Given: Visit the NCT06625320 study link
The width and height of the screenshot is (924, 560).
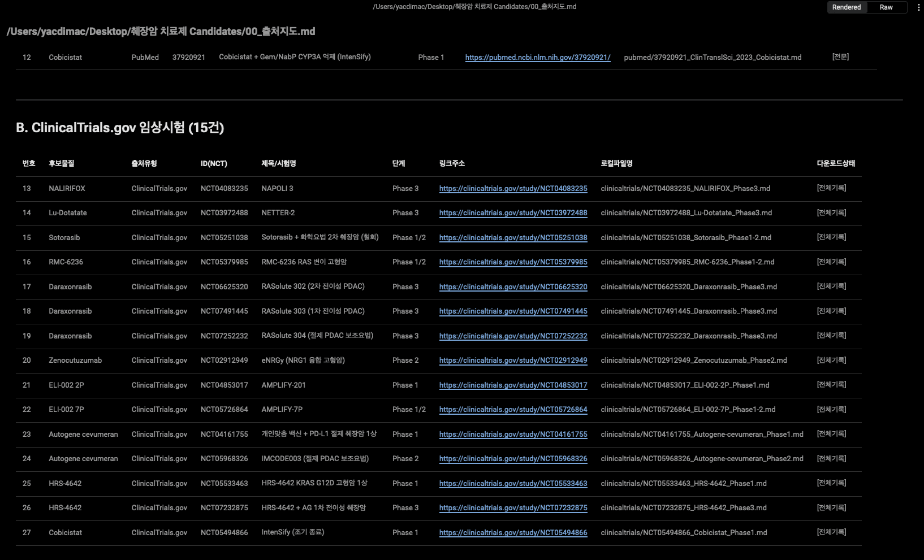Looking at the screenshot, I should 513,287.
